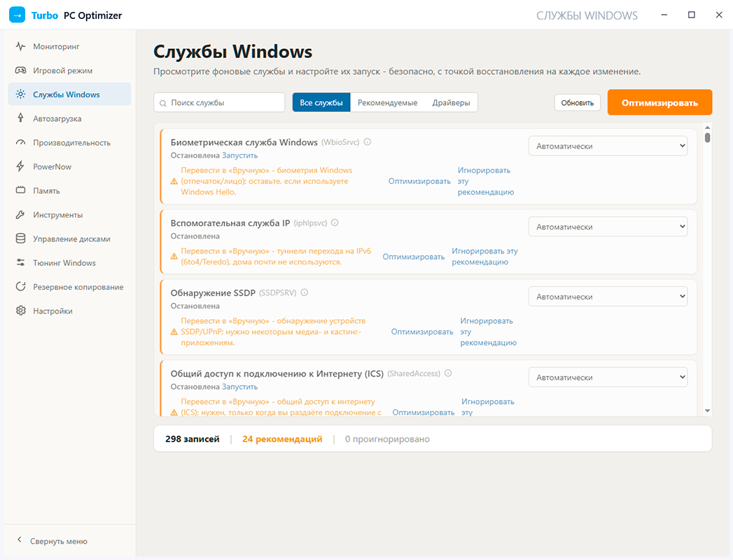Click the Обновить button
733x560 pixels.
578,103
